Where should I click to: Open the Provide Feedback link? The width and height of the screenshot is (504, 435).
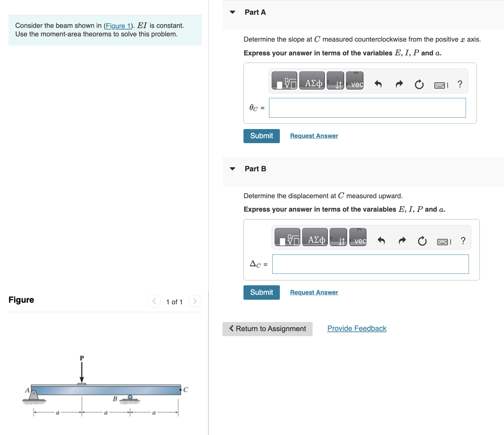click(x=357, y=328)
